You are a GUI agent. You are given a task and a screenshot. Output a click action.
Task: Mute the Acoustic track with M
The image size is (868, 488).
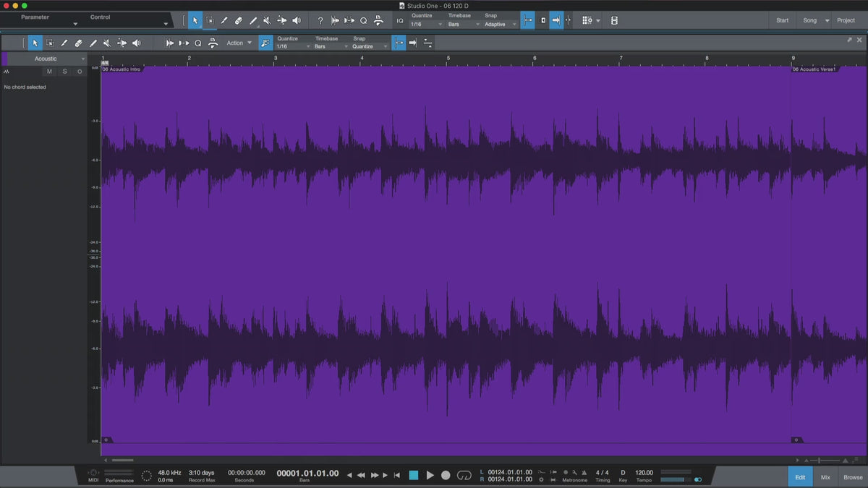[49, 72]
